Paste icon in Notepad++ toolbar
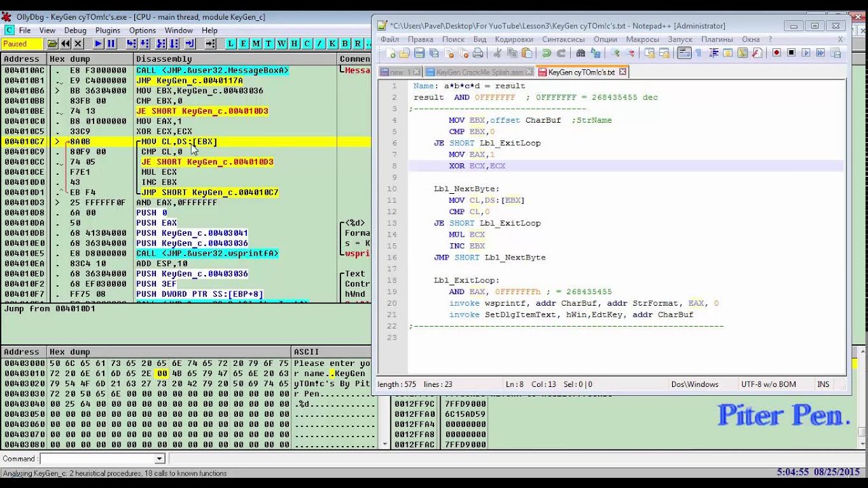Image resolution: width=868 pixels, height=488 pixels. 526,53
